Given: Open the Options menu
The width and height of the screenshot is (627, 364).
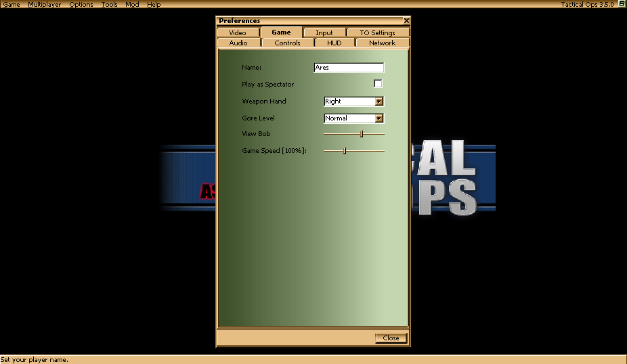Looking at the screenshot, I should [x=81, y=5].
